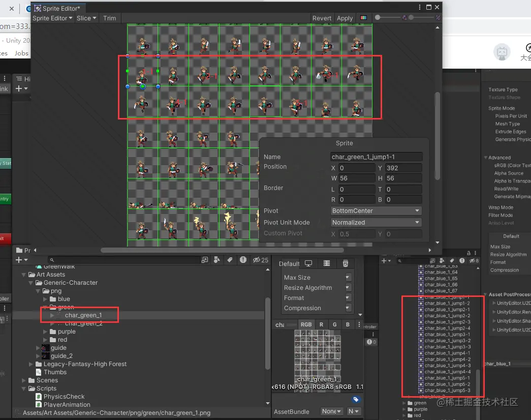
Task: Expand the purple folder in Project tree
Action: coord(45,332)
